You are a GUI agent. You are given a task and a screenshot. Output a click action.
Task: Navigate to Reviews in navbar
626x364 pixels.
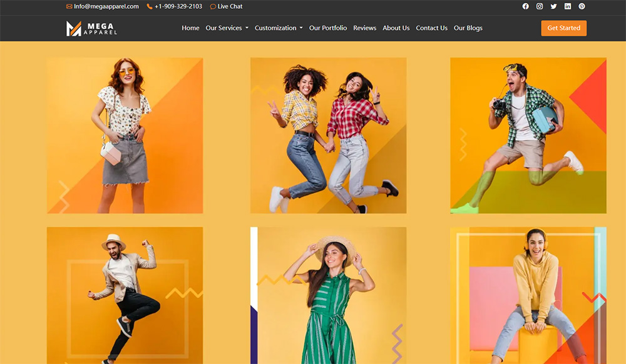pyautogui.click(x=364, y=28)
